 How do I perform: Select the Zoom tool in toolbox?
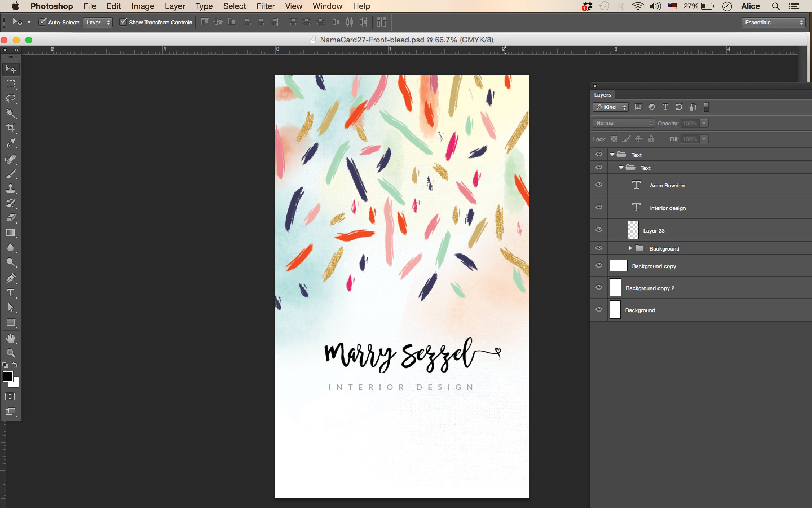(x=11, y=353)
